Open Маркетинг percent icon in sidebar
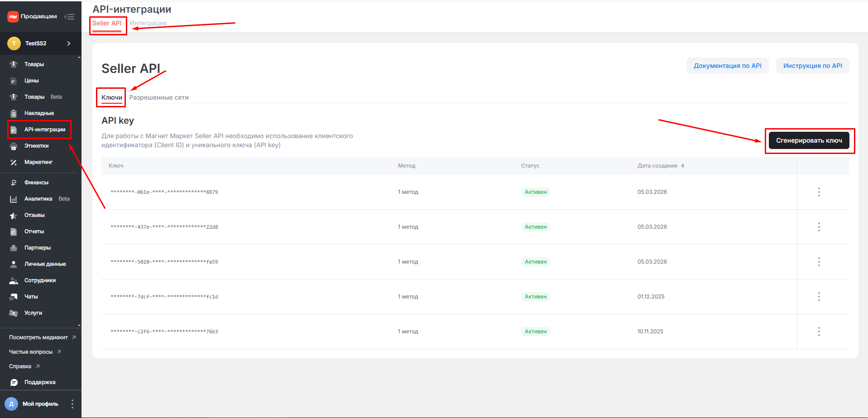 point(14,163)
